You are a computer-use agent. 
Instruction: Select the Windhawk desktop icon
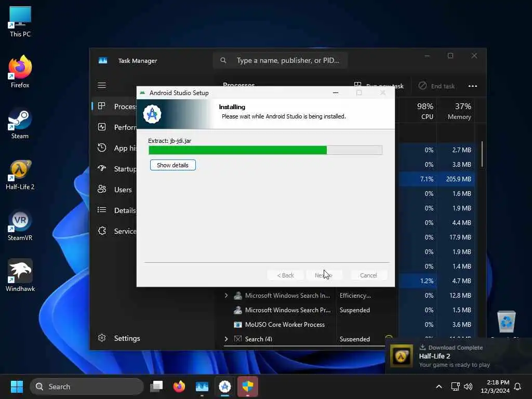pos(20,275)
